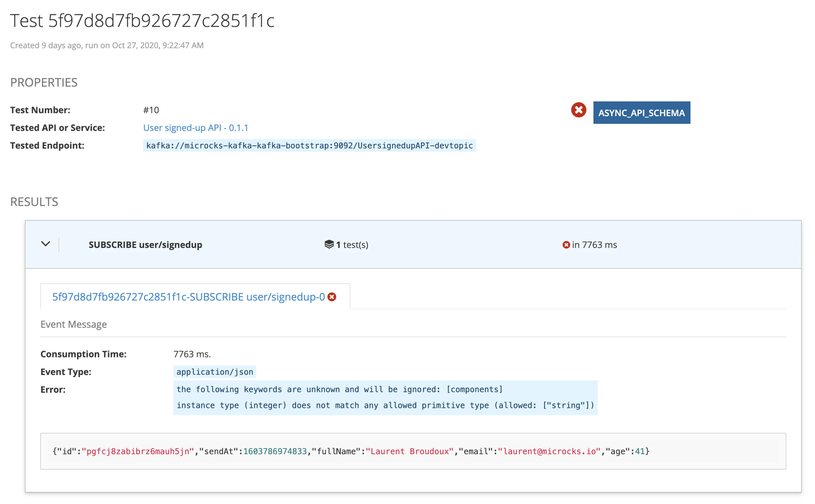Click the 1 test(s) count label
The height and width of the screenshot is (504, 815).
pyautogui.click(x=352, y=245)
